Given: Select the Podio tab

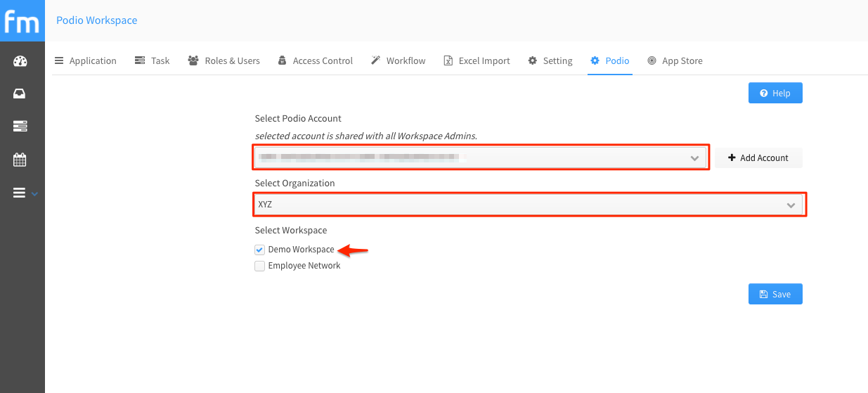Looking at the screenshot, I should click(610, 61).
